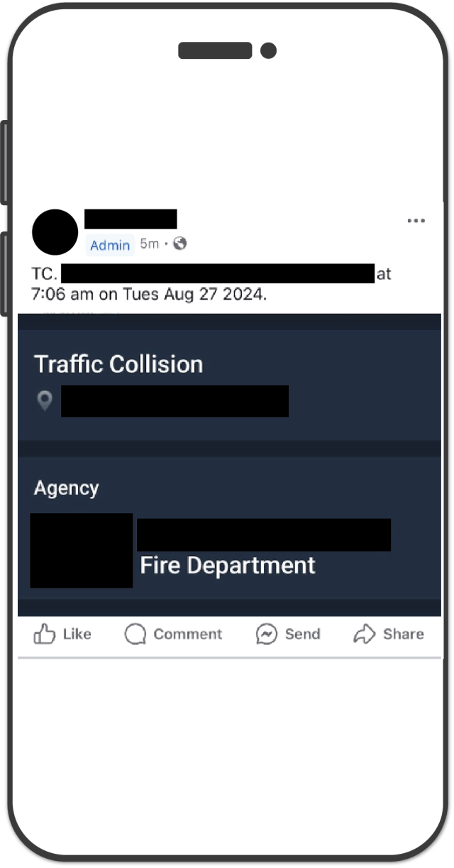Tap the Messenger Send icon
This screenshot has height=868, width=454.
[x=266, y=634]
